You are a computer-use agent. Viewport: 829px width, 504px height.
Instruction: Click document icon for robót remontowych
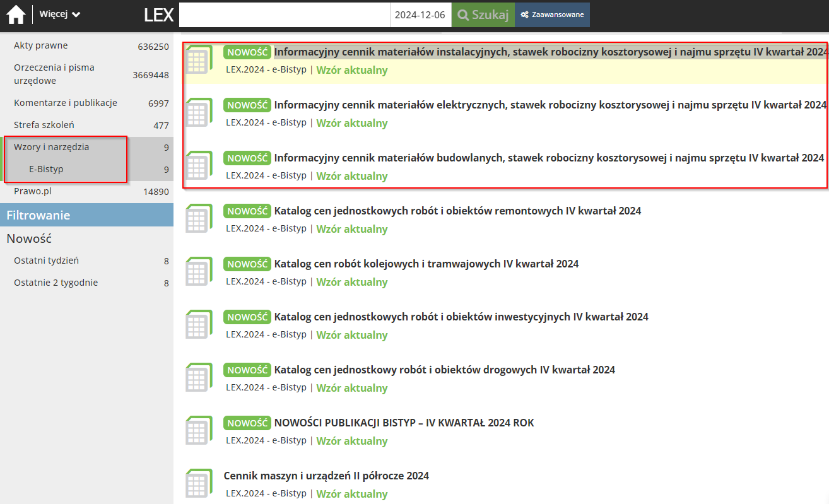coord(199,219)
